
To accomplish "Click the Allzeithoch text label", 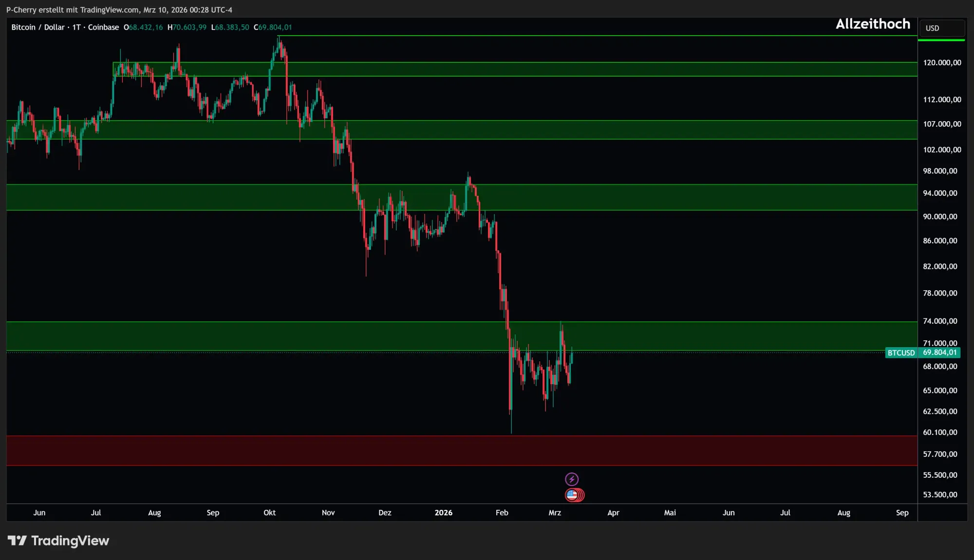I will tap(873, 24).
